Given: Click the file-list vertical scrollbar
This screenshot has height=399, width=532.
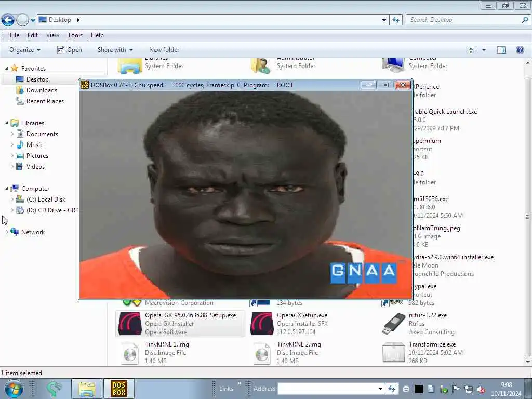Looking at the screenshot, I should 527,217.
